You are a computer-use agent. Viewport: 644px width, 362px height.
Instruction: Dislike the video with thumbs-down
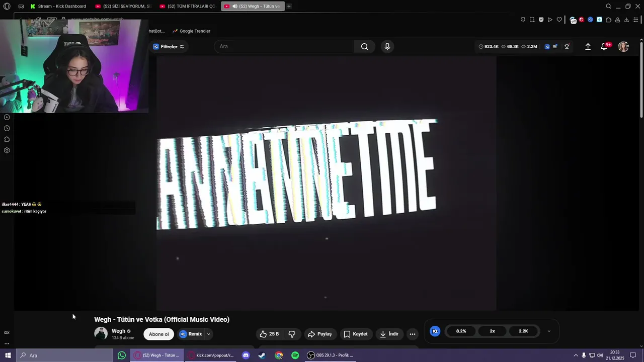(292, 334)
